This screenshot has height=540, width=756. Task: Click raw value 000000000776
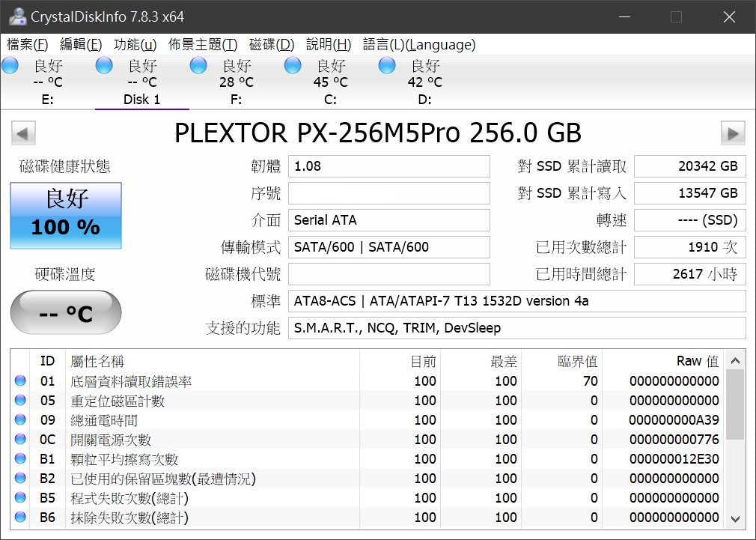point(674,440)
